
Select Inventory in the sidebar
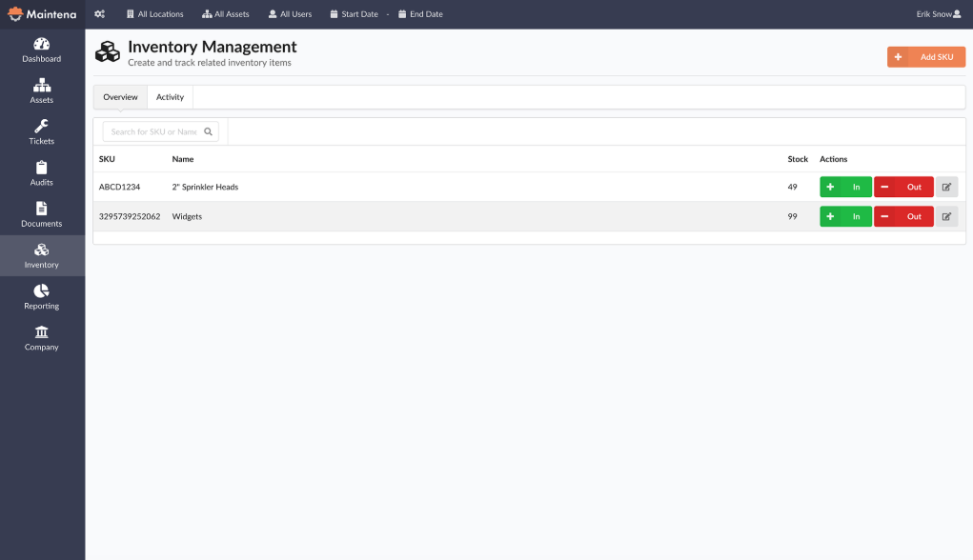42,255
